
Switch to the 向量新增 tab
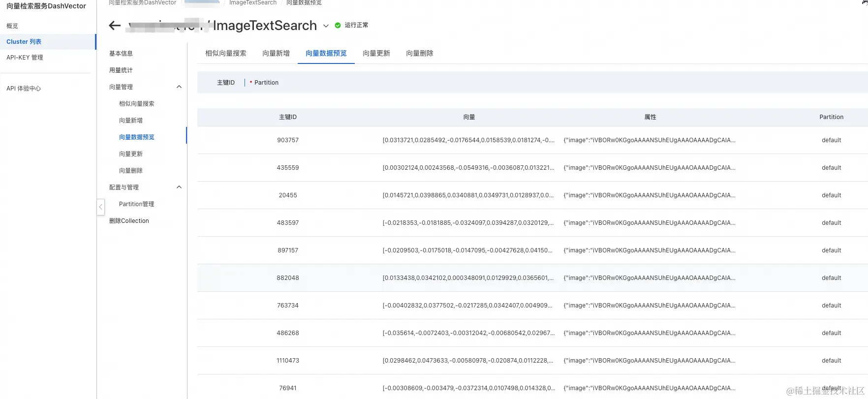coord(276,53)
